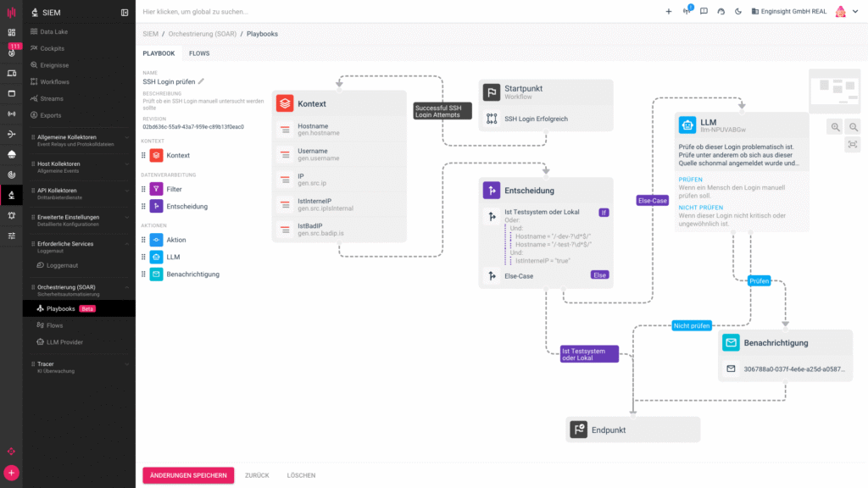Click the global search input field
The width and height of the screenshot is (868, 488).
(339, 12)
